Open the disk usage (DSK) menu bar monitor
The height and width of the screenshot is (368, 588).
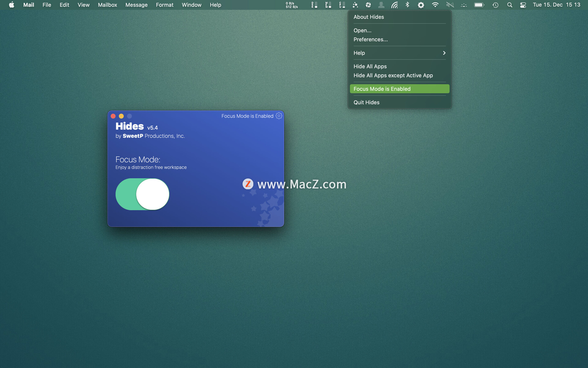[314, 5]
